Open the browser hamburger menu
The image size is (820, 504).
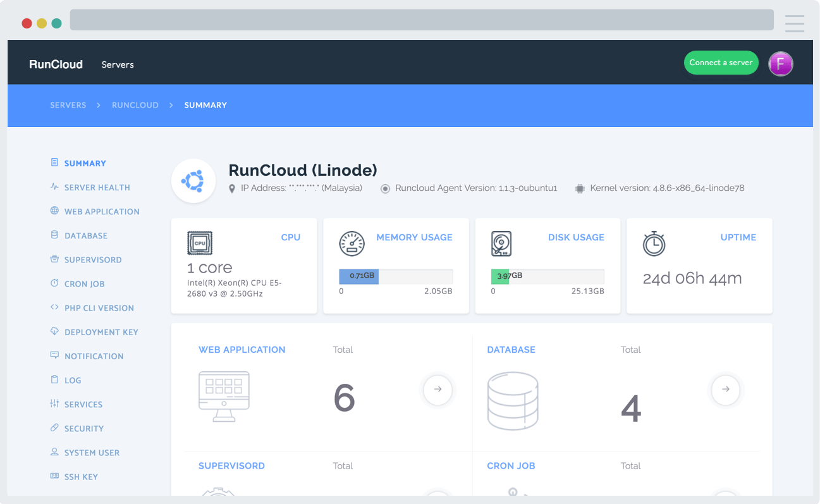click(795, 23)
